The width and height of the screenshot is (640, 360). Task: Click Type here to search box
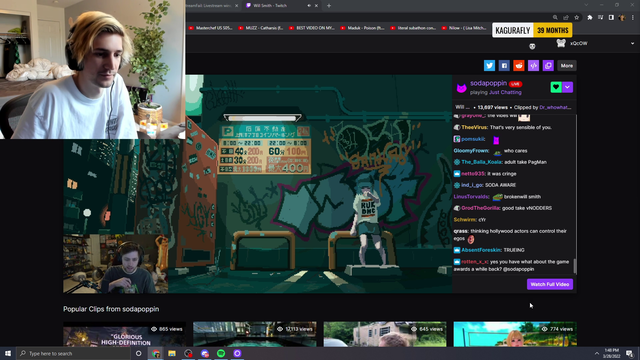73,353
